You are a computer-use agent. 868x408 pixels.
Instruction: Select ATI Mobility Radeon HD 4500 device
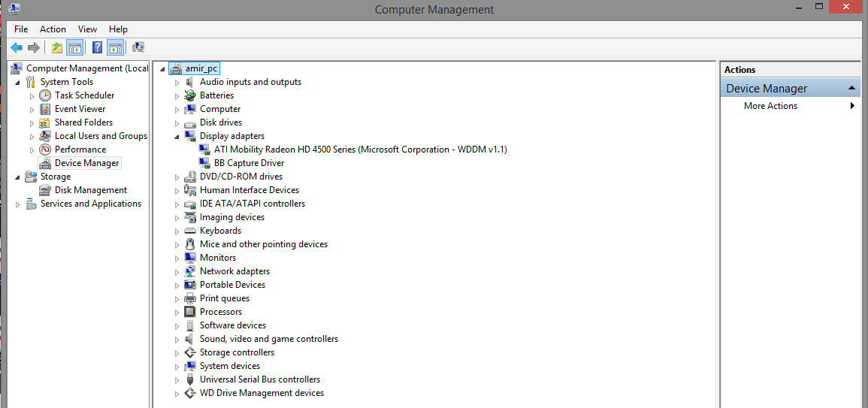pyautogui.click(x=361, y=150)
